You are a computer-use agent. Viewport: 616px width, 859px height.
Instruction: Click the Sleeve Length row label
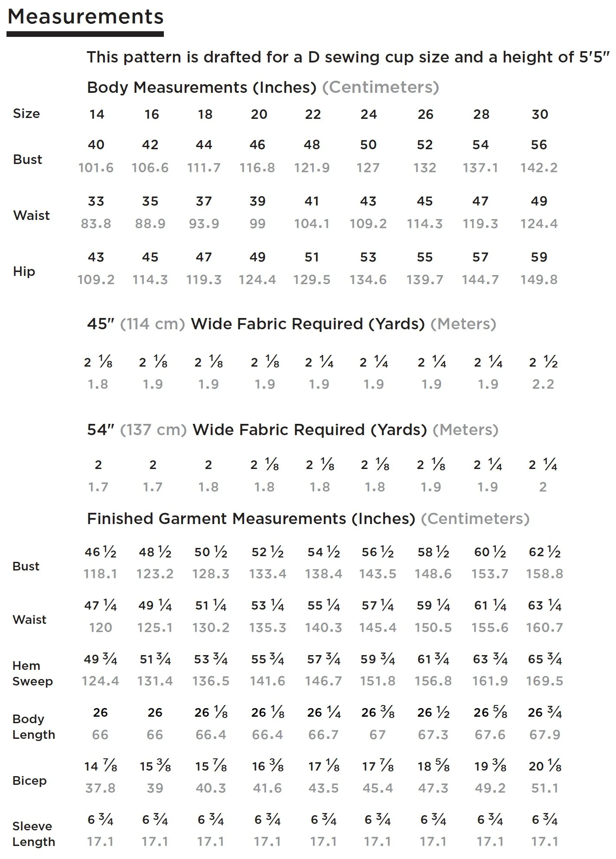click(x=34, y=834)
